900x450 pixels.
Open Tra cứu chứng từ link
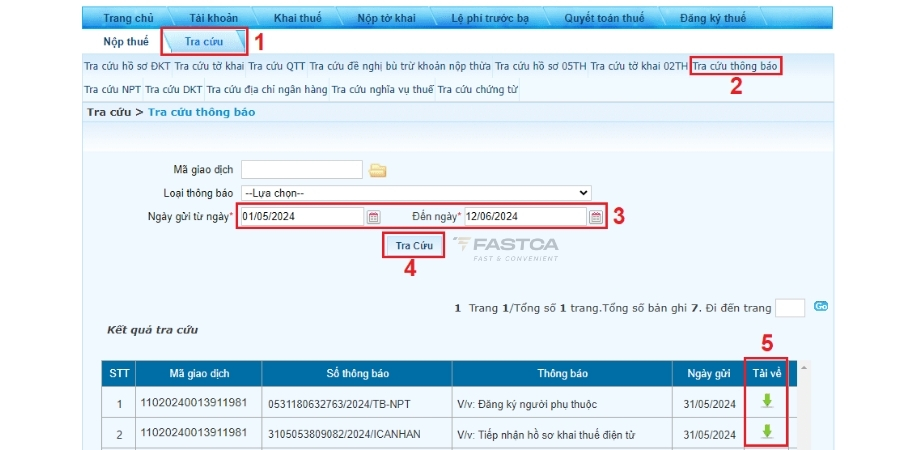point(478,90)
